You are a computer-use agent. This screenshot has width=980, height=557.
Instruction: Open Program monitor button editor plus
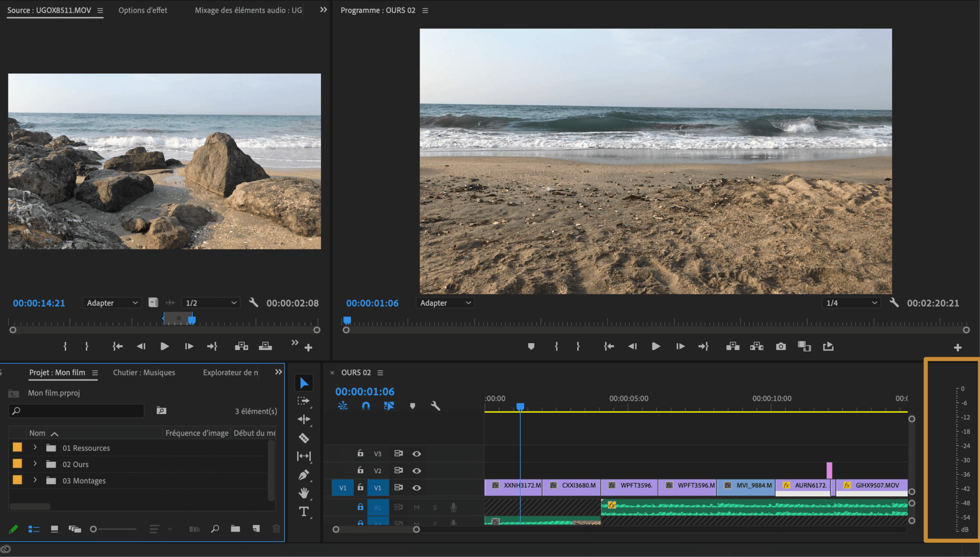point(958,347)
